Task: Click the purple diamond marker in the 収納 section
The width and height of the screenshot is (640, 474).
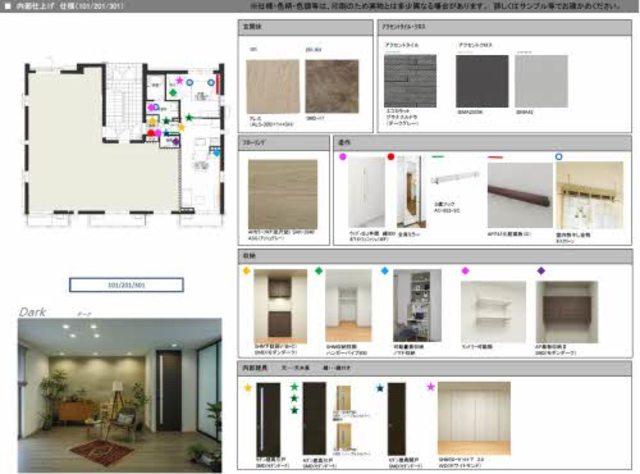Action: [541, 271]
